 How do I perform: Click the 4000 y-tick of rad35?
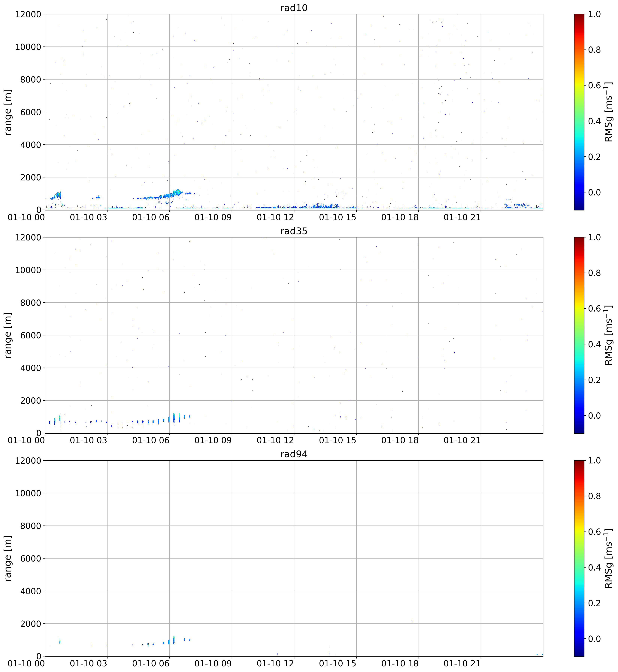point(30,368)
